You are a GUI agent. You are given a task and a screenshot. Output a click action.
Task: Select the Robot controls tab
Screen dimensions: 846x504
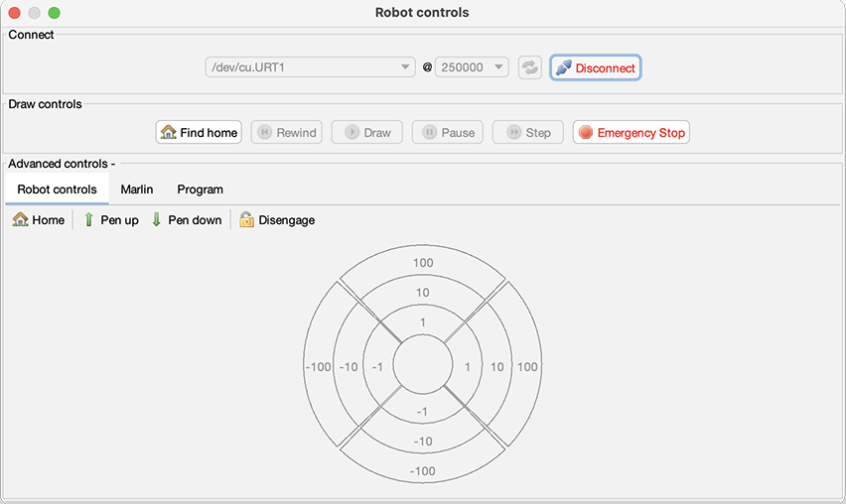pos(57,189)
